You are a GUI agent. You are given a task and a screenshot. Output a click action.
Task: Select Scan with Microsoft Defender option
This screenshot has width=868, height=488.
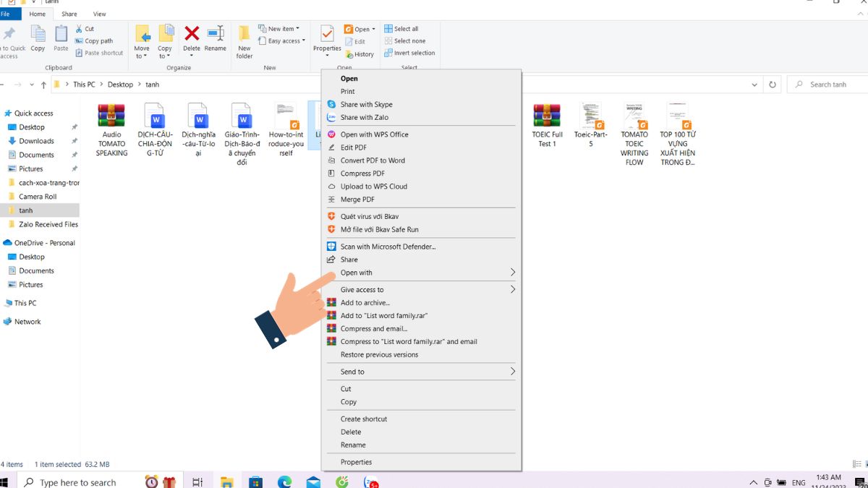coord(388,247)
